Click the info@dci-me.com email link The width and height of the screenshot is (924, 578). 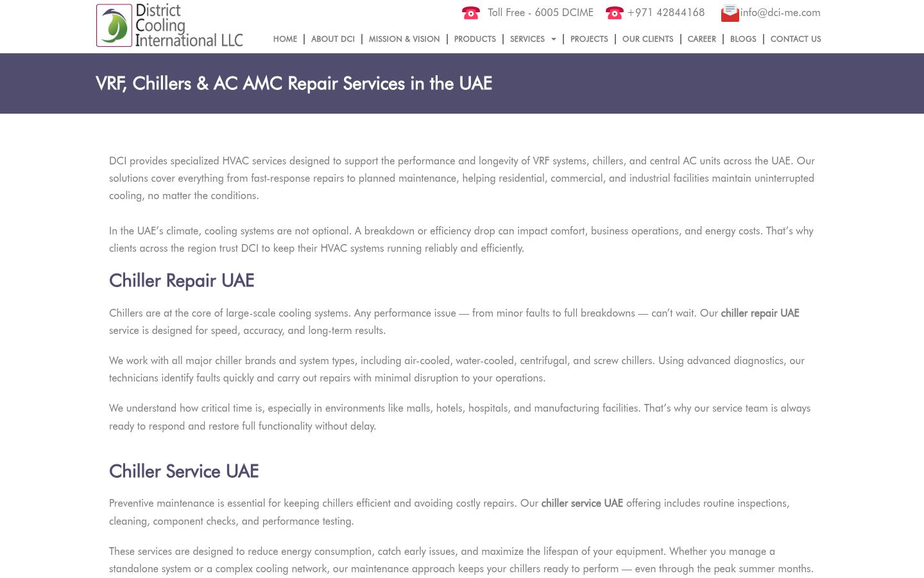pos(780,13)
